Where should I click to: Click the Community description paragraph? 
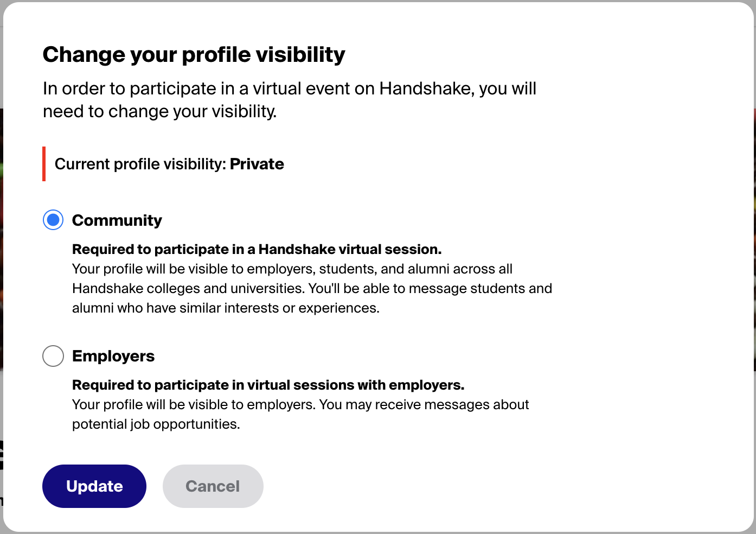[x=312, y=288]
